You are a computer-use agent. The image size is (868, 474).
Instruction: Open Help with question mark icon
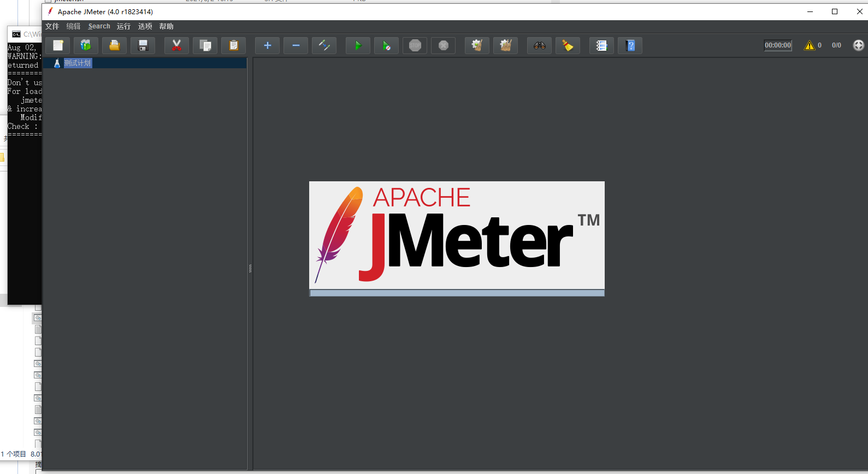pyautogui.click(x=630, y=45)
